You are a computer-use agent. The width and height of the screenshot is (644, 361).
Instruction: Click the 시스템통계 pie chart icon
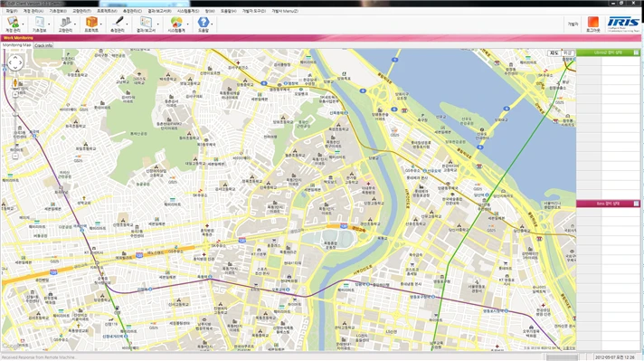[x=176, y=24]
